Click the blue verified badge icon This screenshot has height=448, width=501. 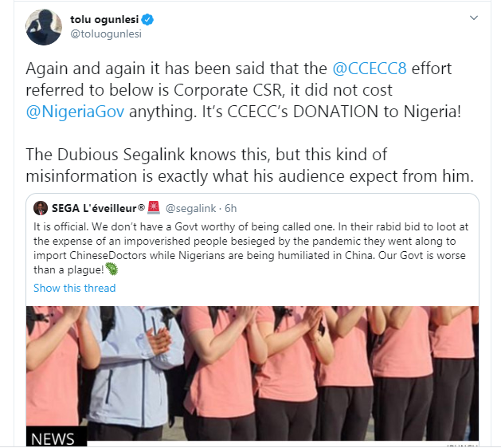coord(147,19)
